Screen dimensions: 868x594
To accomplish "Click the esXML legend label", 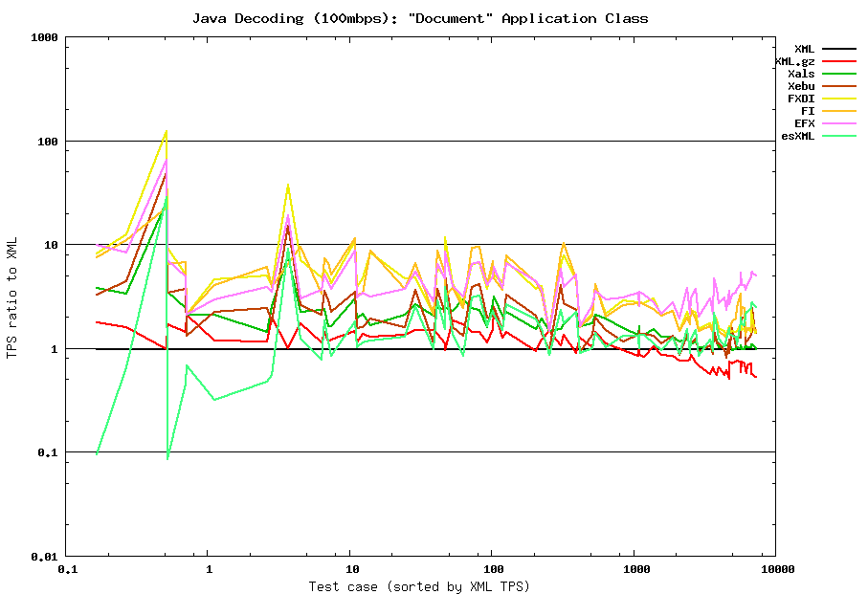I will (x=798, y=136).
